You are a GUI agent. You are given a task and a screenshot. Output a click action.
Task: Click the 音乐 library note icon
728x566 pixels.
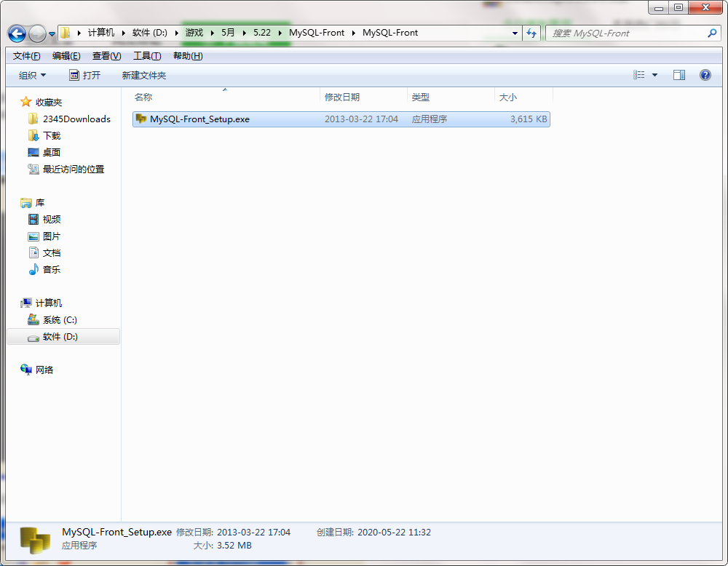click(33, 269)
